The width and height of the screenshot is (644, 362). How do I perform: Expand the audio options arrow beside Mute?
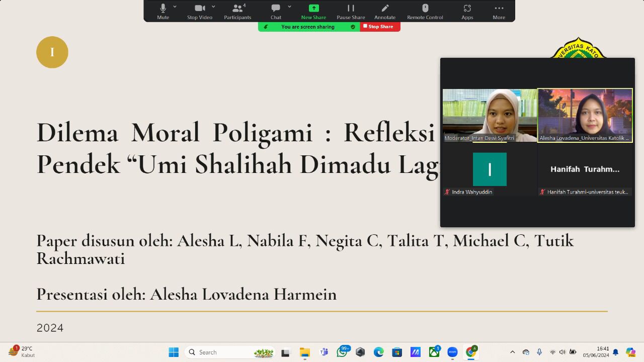[175, 7]
